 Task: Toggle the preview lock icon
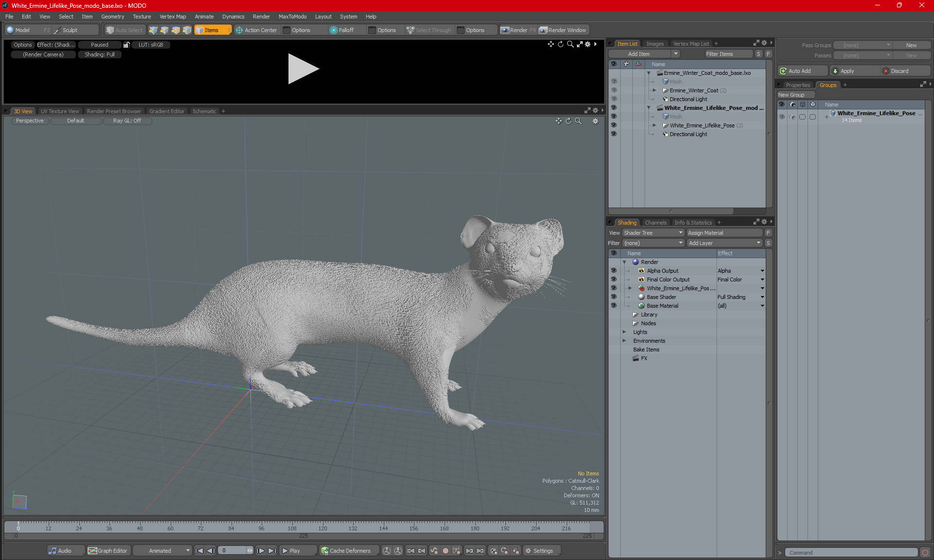[x=126, y=45]
